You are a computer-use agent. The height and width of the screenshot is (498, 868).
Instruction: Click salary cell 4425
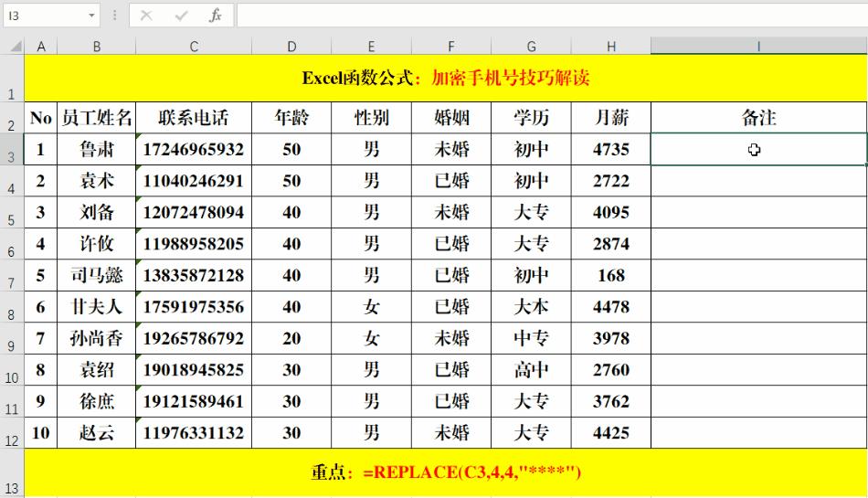click(611, 433)
